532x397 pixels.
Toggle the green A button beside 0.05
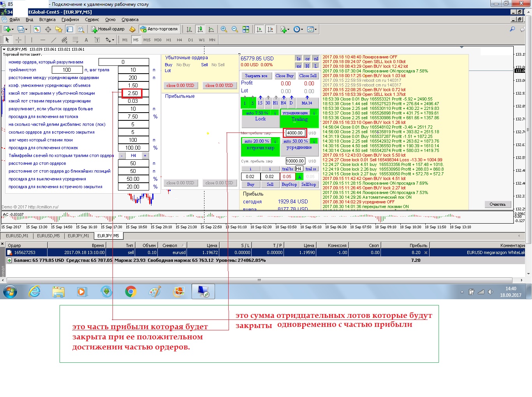point(299,177)
